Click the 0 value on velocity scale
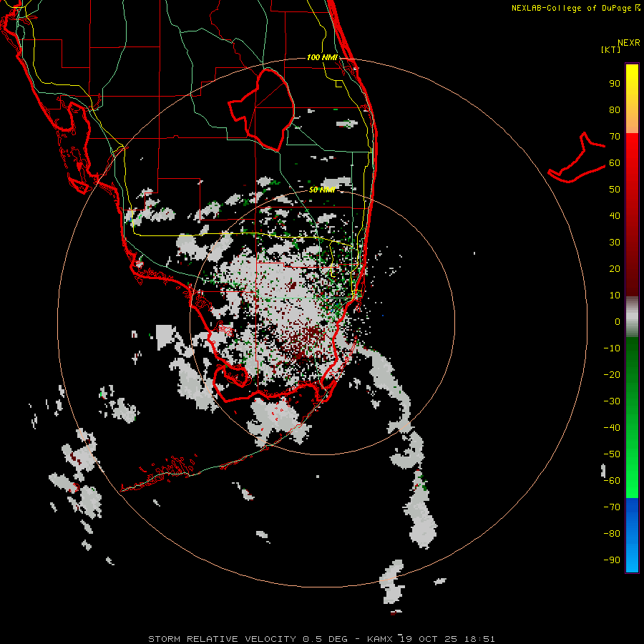The height and width of the screenshot is (644, 644). tap(618, 321)
